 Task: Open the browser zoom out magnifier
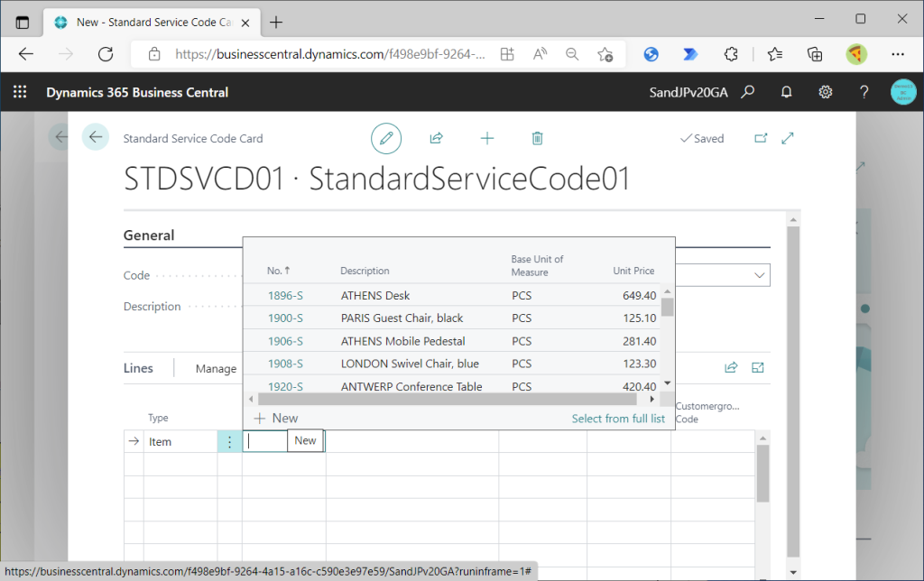572,54
